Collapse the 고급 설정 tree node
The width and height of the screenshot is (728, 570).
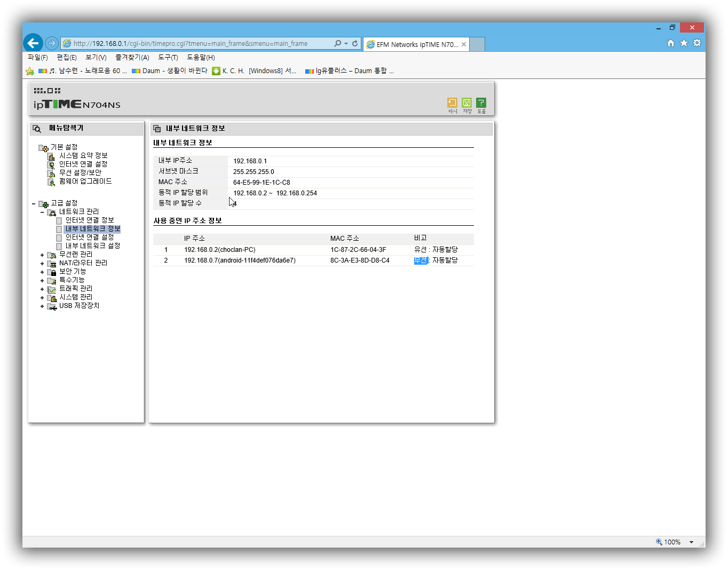click(x=34, y=203)
